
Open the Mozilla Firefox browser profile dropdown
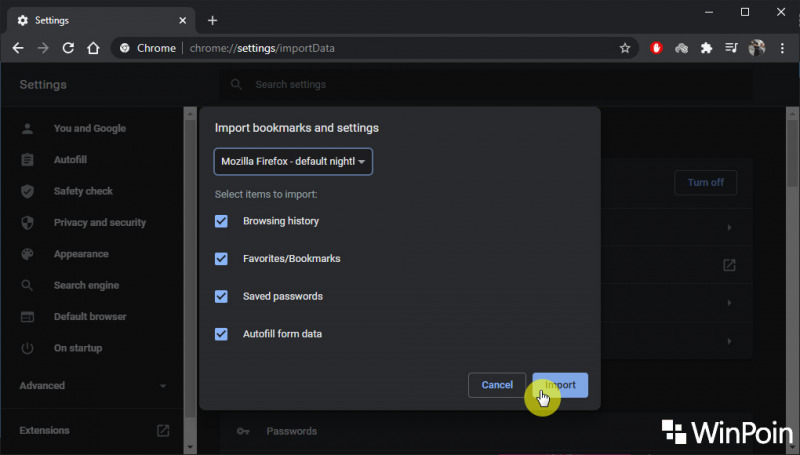(x=293, y=162)
